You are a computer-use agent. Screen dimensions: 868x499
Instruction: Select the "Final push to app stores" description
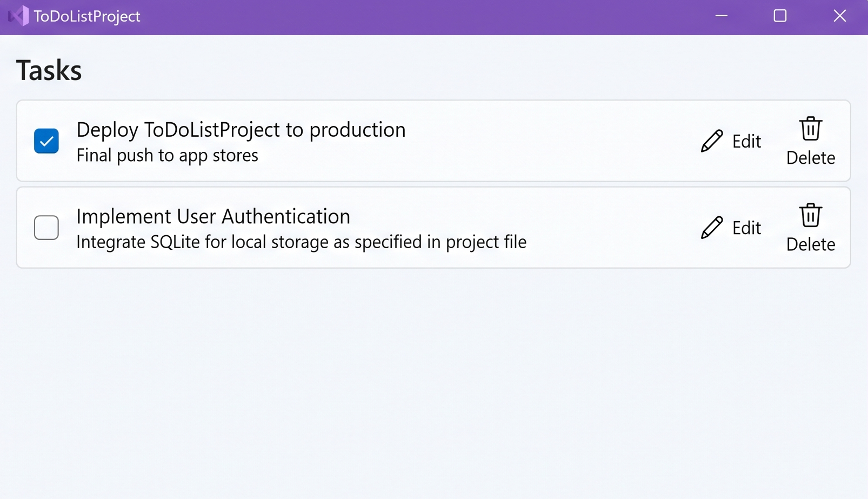[168, 156]
